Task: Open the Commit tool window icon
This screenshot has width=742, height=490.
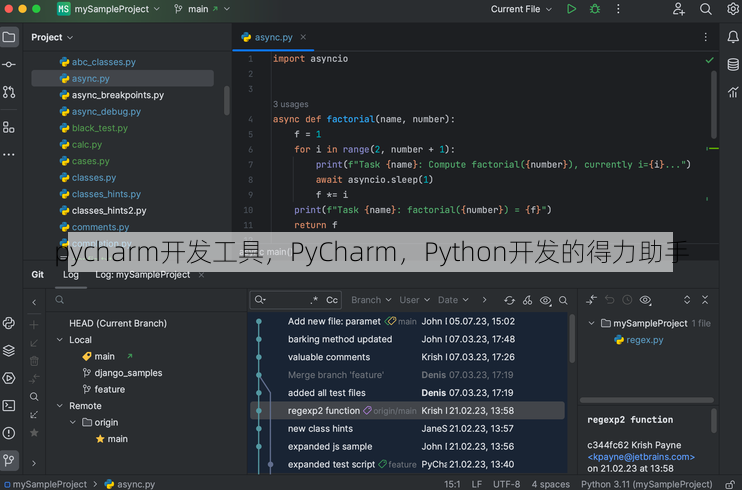Action: [x=9, y=64]
